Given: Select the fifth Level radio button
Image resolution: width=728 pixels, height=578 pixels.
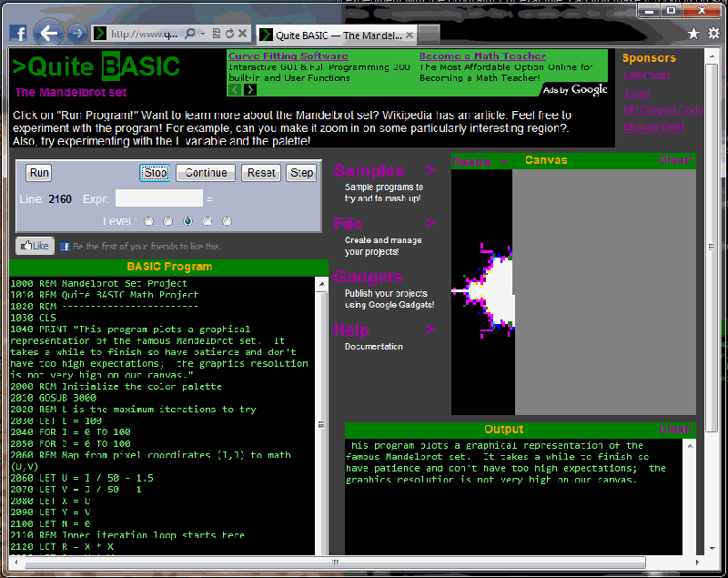Looking at the screenshot, I should point(227,221).
